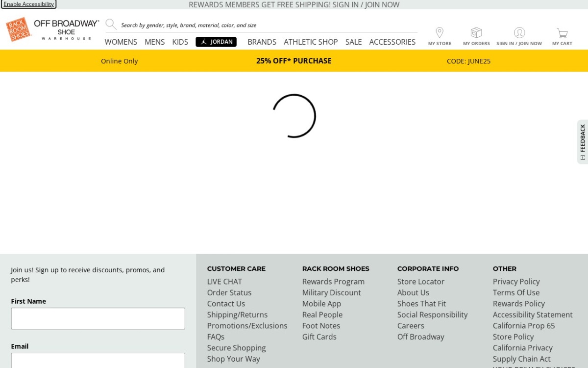
Task: Open the Jordan brand button
Action: [216, 42]
